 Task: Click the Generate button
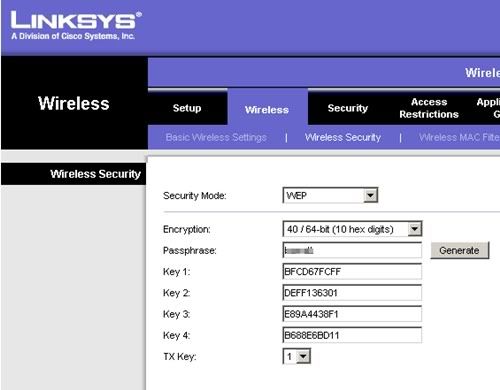click(460, 250)
